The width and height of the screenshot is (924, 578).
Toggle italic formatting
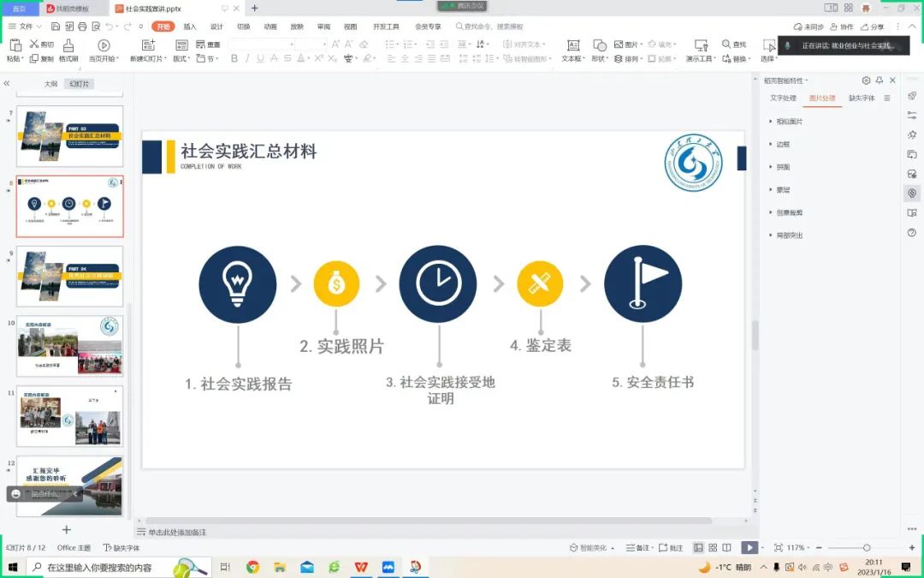pos(249,58)
